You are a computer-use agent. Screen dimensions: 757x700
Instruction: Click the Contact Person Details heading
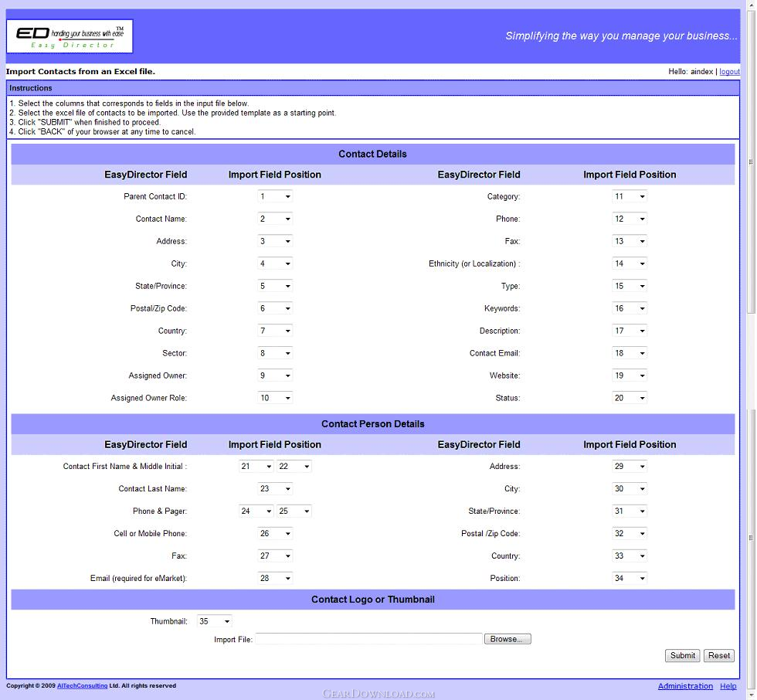point(372,424)
